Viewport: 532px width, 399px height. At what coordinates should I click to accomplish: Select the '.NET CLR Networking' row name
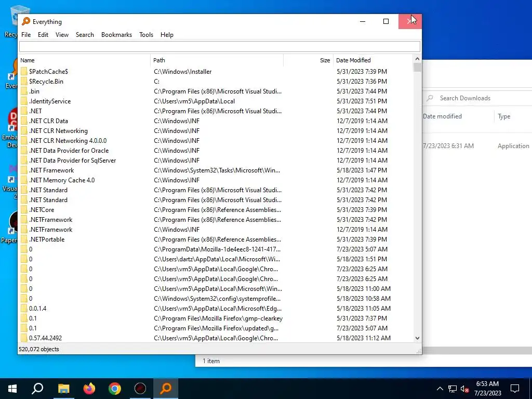click(58, 130)
